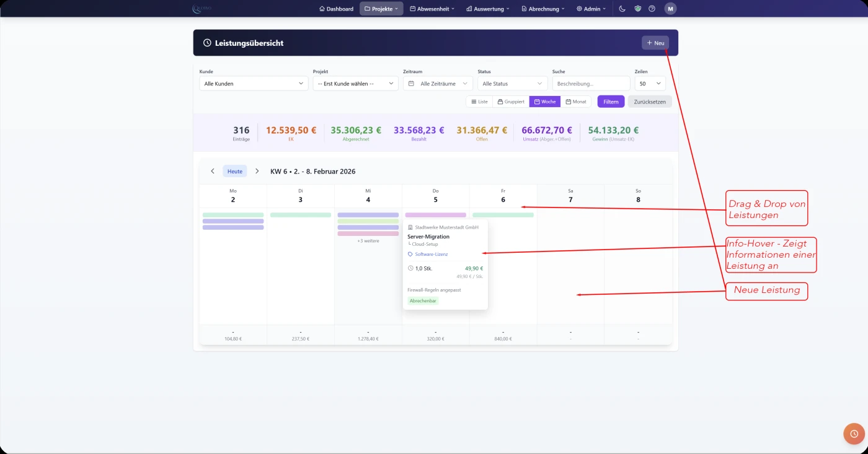Click the Filtern button
This screenshot has width=868, height=454.
611,102
